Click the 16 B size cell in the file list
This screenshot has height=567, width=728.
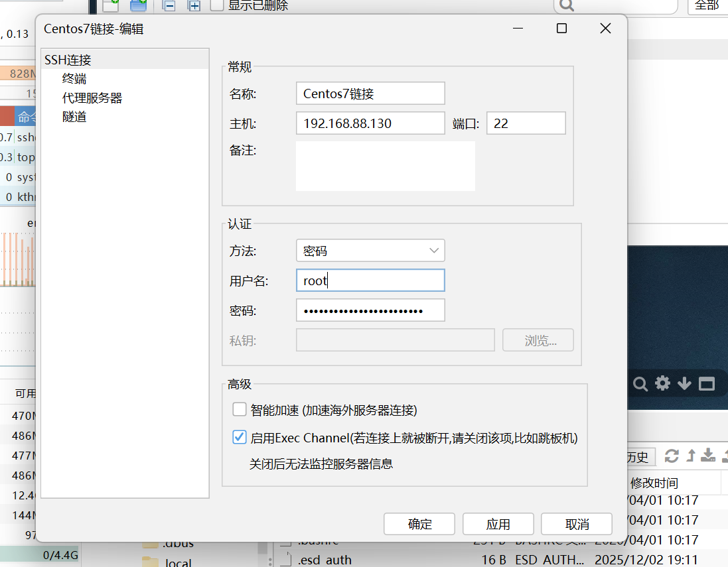pyautogui.click(x=494, y=560)
